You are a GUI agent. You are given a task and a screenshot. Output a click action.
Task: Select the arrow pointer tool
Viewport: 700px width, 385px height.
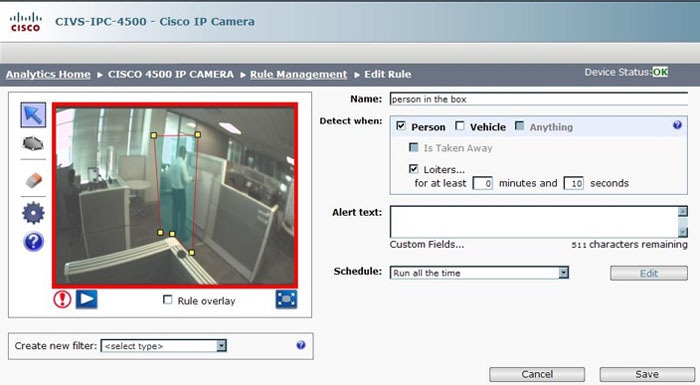click(33, 115)
